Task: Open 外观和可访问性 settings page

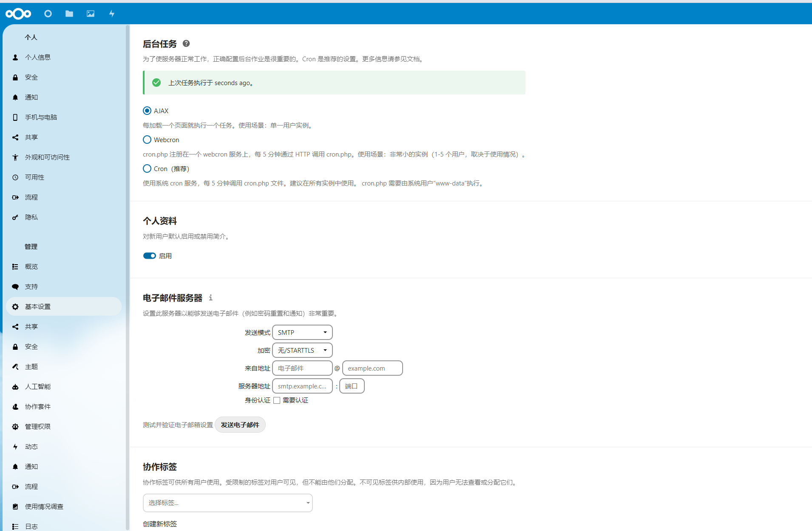Action: click(64, 157)
